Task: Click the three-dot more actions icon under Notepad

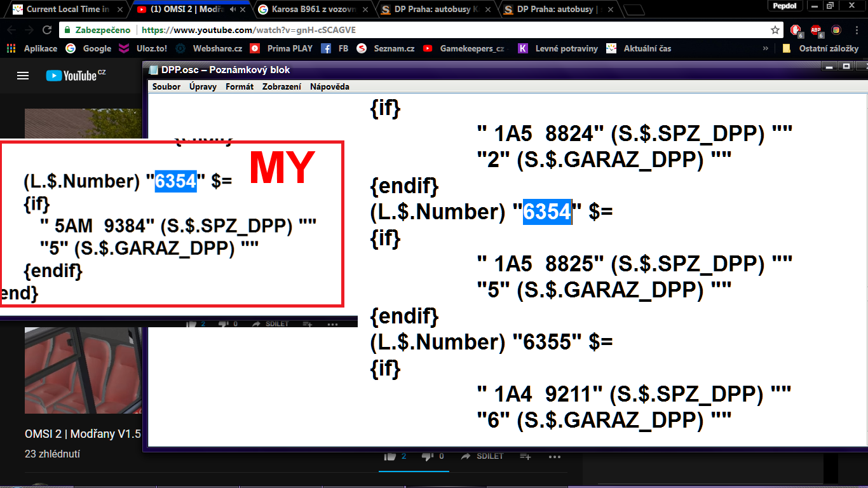Action: pos(554,456)
